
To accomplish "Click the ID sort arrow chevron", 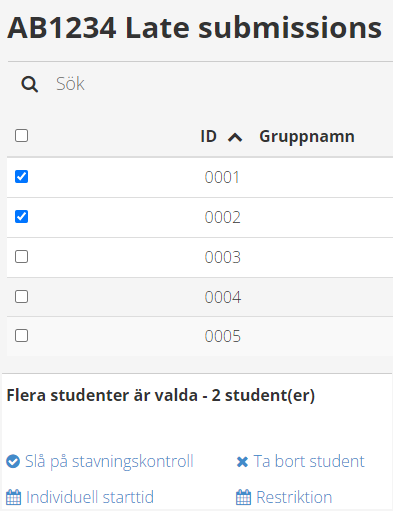I will [235, 137].
